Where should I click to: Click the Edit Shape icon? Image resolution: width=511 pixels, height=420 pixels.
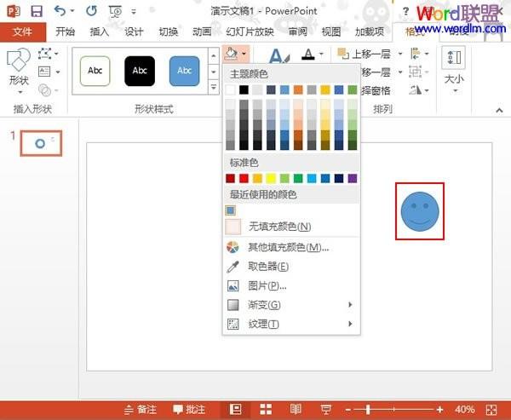pos(44,53)
